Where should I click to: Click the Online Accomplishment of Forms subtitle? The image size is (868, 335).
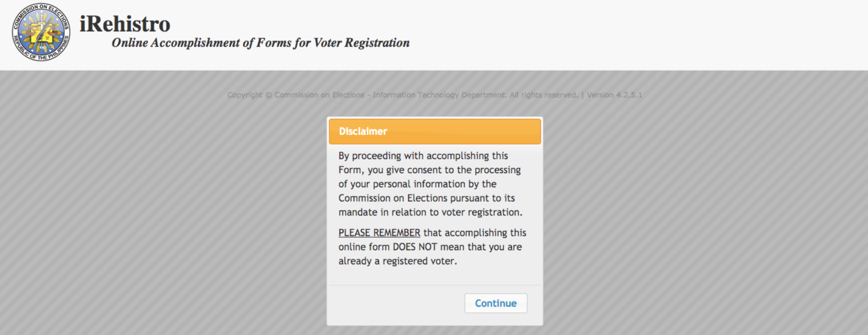click(x=260, y=43)
